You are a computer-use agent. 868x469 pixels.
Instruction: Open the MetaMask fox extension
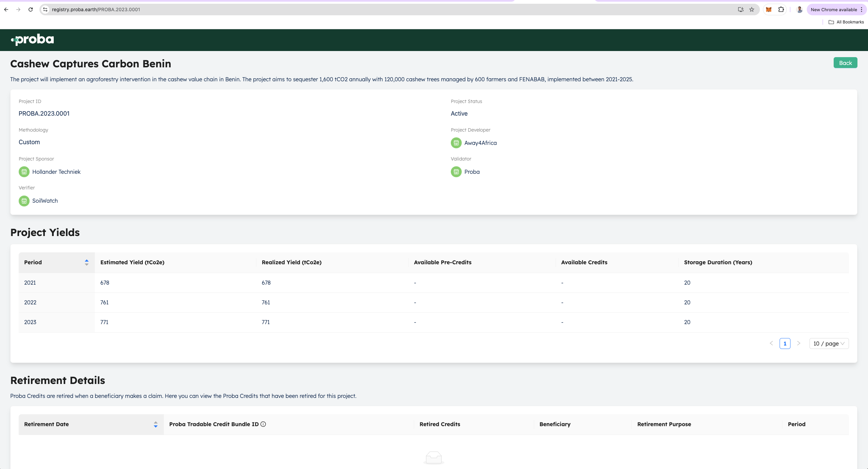[x=769, y=10]
